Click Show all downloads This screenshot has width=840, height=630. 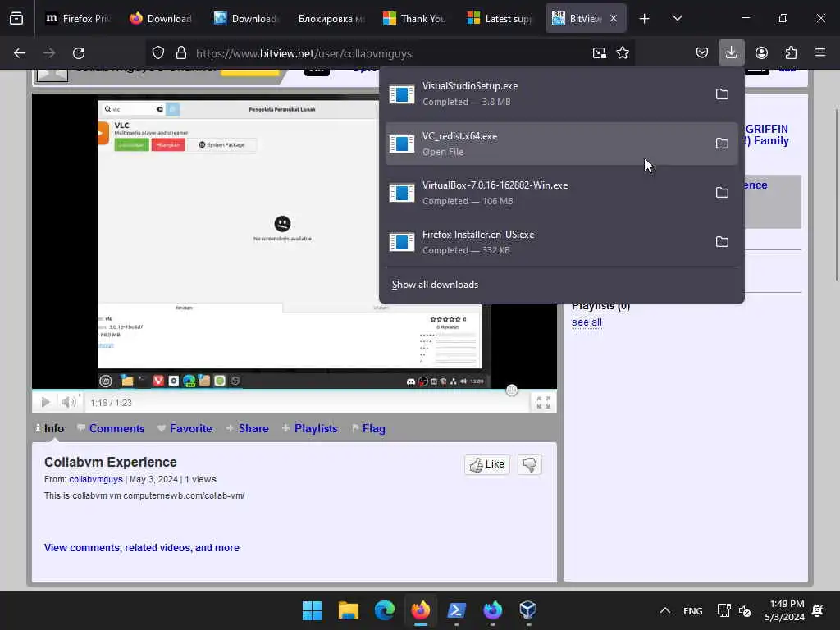pyautogui.click(x=435, y=285)
